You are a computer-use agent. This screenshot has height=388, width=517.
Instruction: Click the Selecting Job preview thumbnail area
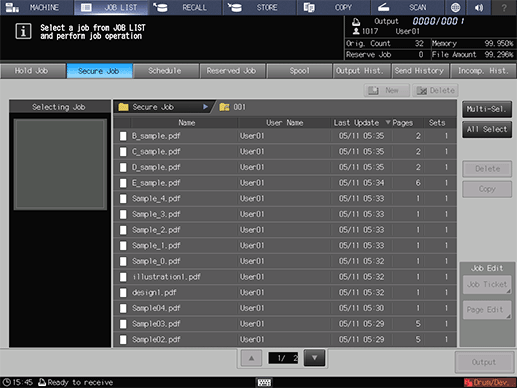pyautogui.click(x=60, y=165)
